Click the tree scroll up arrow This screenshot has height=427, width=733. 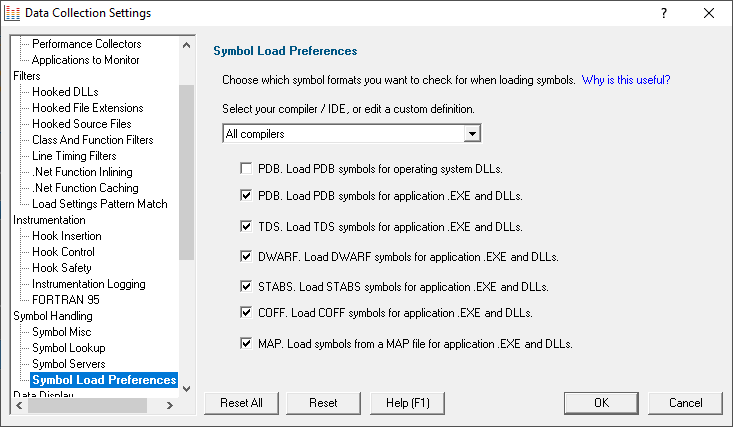click(x=187, y=45)
